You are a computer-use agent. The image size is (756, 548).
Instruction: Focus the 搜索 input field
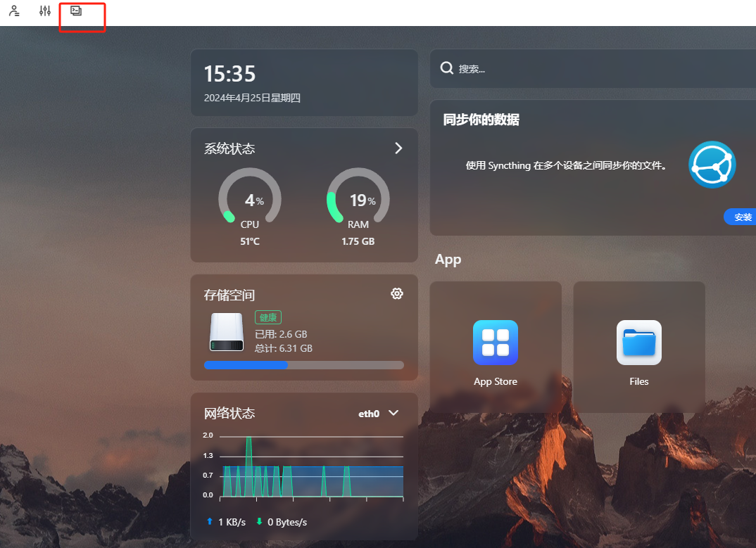click(598, 69)
